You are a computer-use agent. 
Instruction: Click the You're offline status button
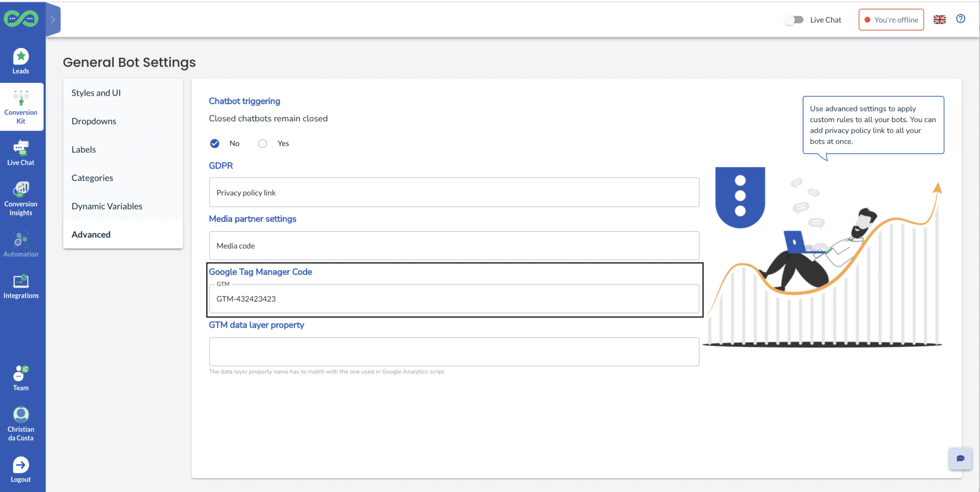pos(891,20)
